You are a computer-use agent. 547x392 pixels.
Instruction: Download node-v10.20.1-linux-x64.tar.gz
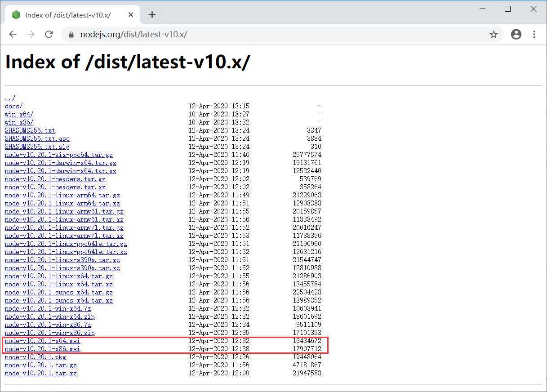tap(59, 276)
